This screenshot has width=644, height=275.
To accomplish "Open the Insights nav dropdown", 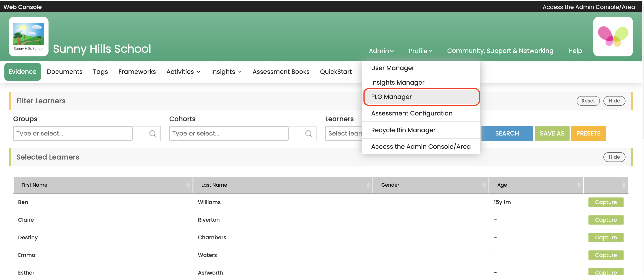I will click(226, 72).
